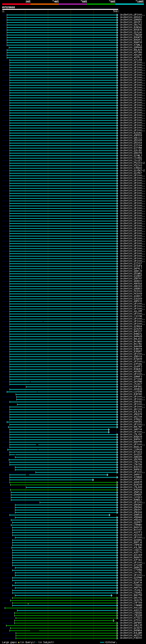
Task: Click the green ~80% identity legend bar
Action: (101, 4)
